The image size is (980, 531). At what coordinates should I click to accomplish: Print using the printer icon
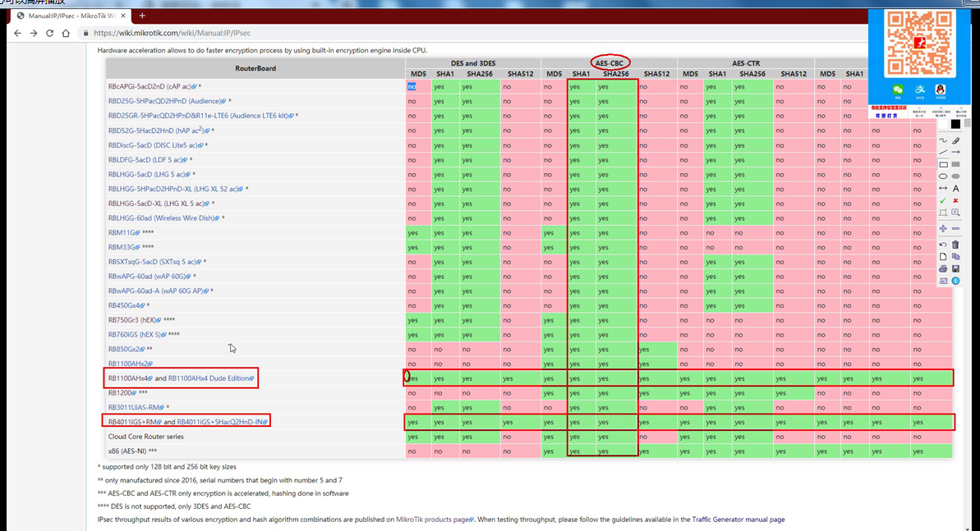tap(943, 268)
